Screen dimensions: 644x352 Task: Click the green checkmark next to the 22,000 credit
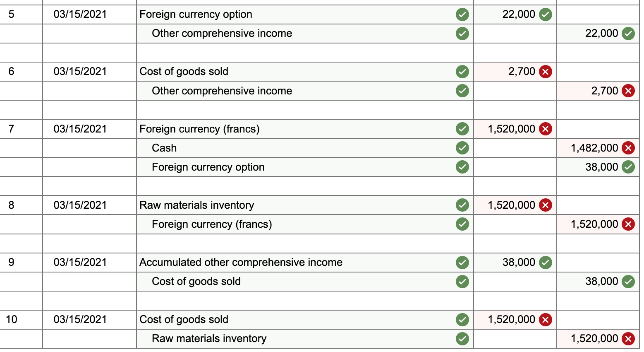coord(628,33)
